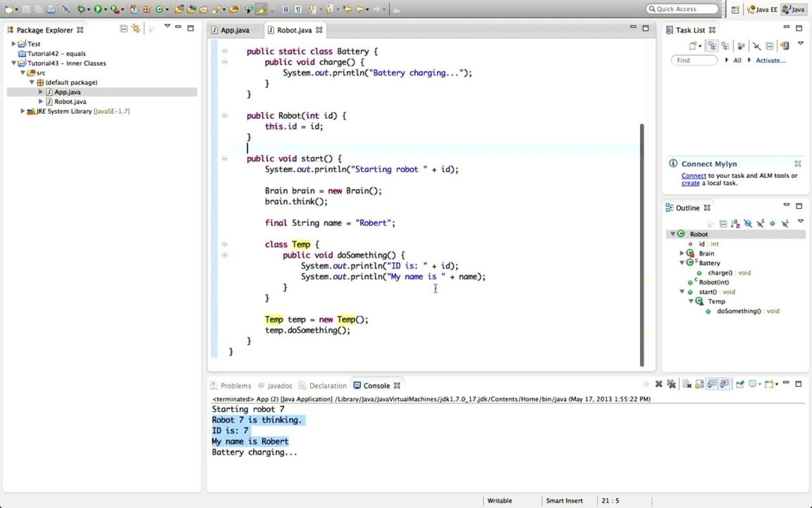812x508 pixels.
Task: Click Remove All Terminated Launches in Console
Action: coord(671,384)
